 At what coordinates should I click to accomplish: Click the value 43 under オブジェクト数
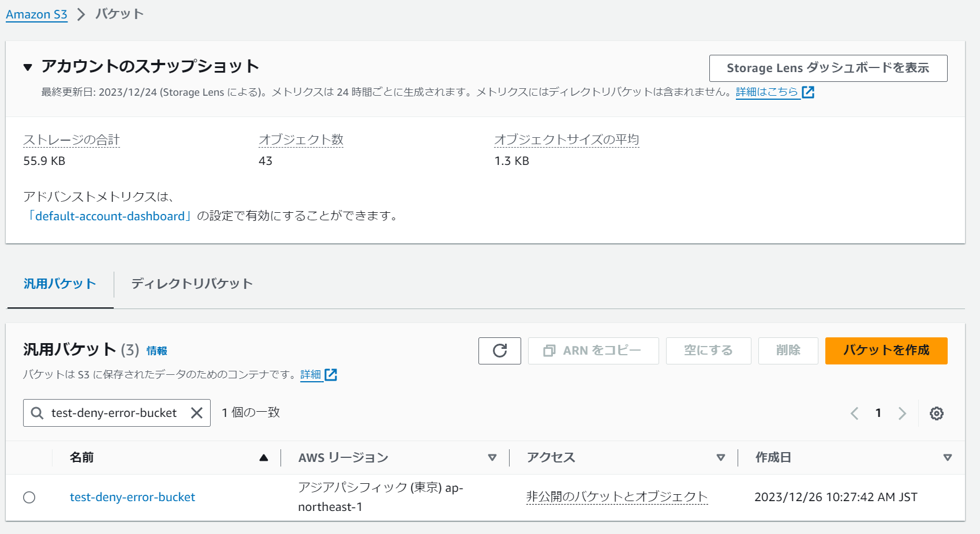point(265,161)
